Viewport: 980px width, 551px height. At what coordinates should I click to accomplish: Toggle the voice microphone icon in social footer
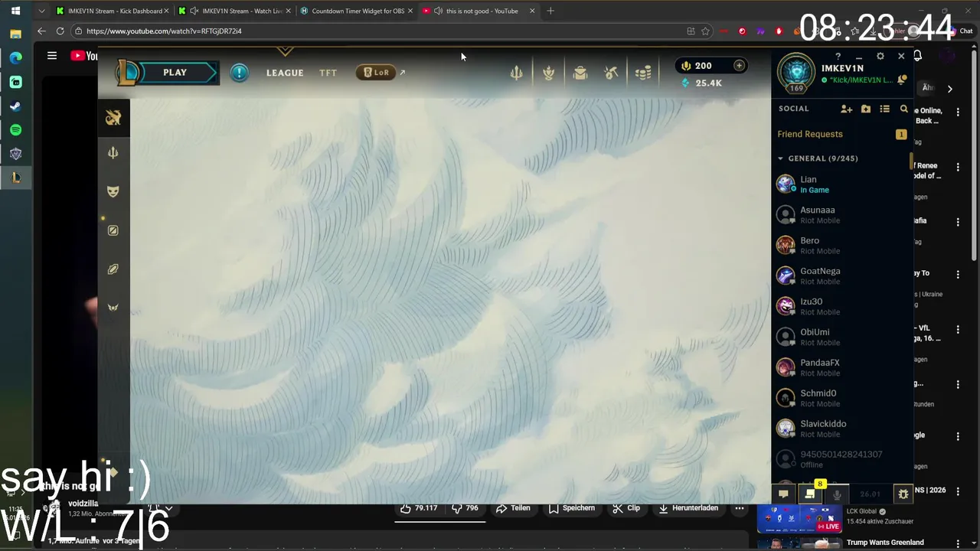837,494
